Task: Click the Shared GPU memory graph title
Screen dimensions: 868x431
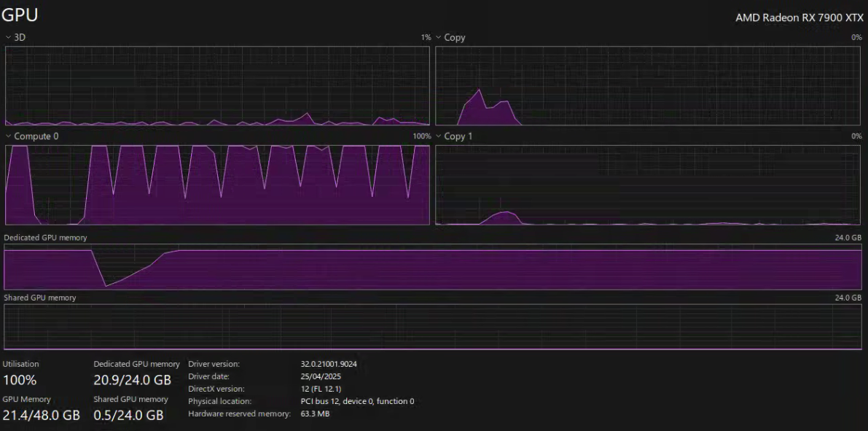Action: (x=40, y=298)
